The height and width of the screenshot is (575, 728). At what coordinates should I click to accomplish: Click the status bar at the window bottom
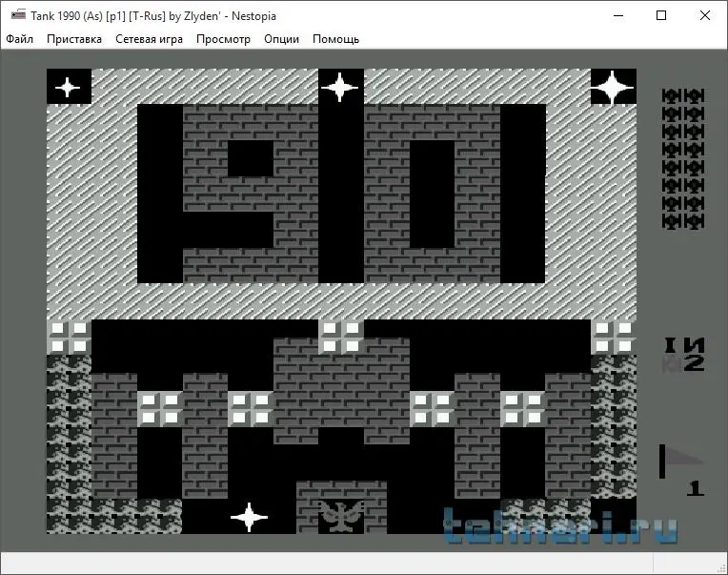pyautogui.click(x=364, y=563)
